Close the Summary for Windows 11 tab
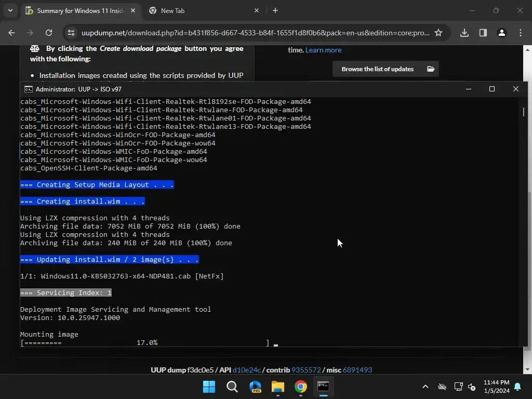Screen dimensions: 532x399 point(133,10)
